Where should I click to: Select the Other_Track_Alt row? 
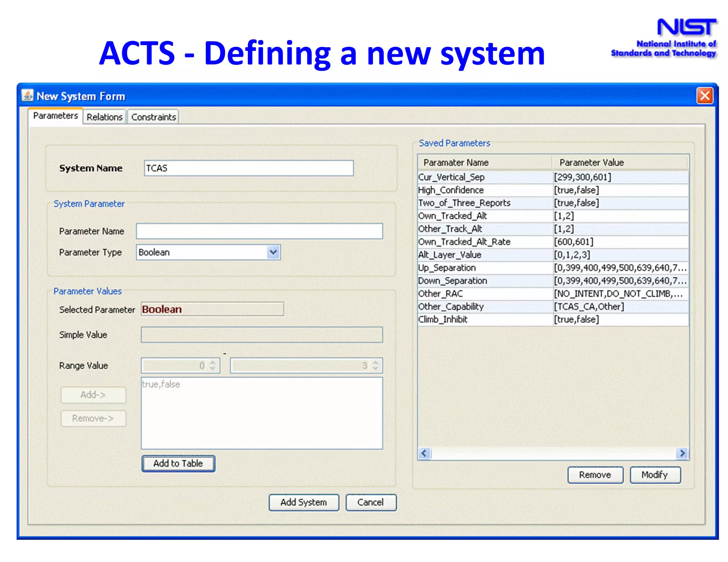(x=553, y=229)
